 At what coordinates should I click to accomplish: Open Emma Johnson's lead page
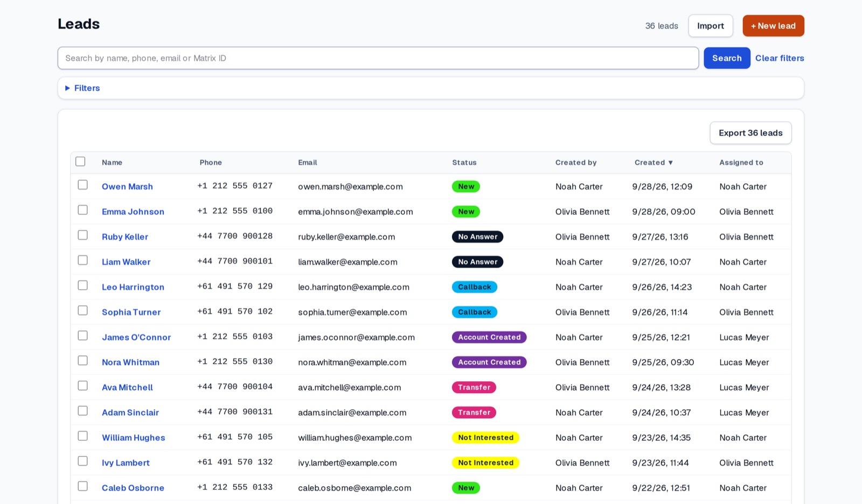[x=133, y=212]
